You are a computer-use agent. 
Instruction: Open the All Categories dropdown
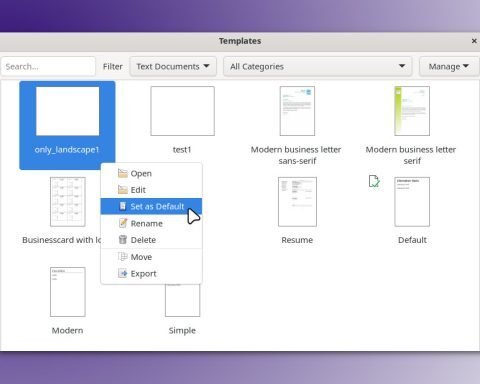tap(317, 66)
